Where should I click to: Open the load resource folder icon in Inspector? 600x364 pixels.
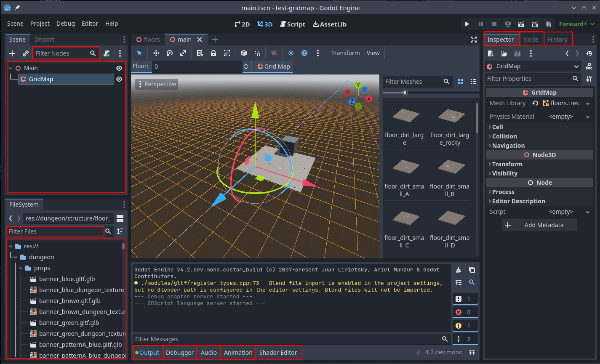(504, 53)
